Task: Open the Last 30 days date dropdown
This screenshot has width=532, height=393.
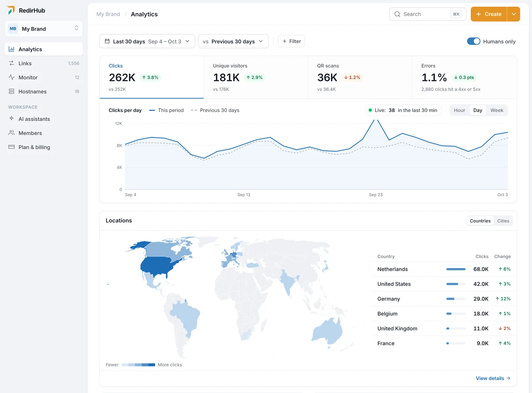Action: click(x=147, y=41)
